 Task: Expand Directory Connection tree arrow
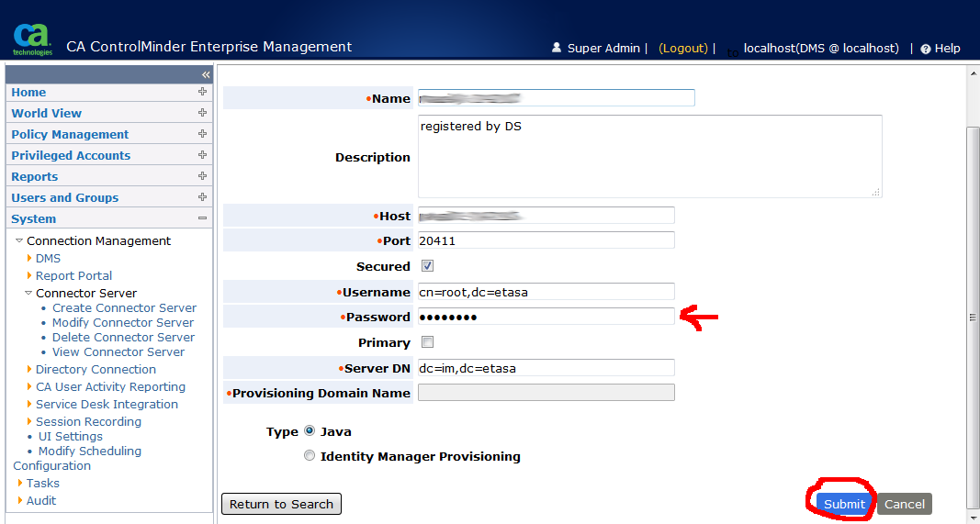(28, 369)
